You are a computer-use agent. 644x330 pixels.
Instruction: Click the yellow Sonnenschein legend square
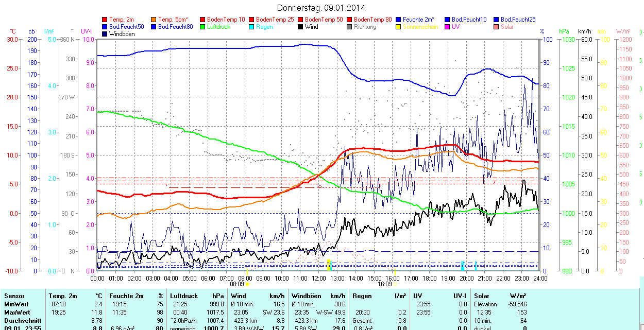pos(399,27)
